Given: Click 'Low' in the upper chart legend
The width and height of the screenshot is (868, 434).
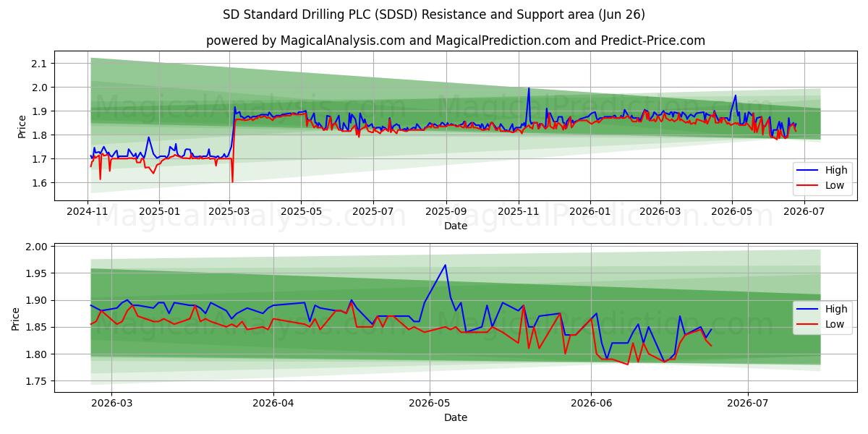Looking at the screenshot, I should coord(834,186).
